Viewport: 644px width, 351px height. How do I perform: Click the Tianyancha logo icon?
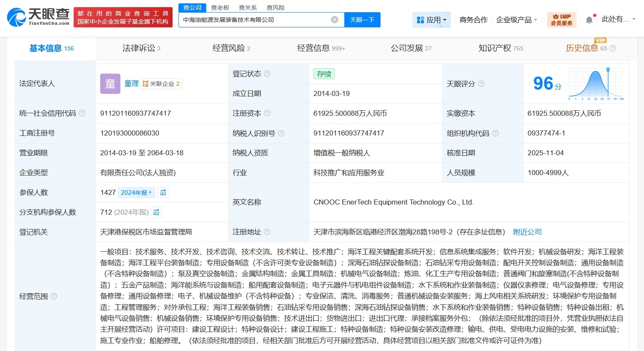16,17
